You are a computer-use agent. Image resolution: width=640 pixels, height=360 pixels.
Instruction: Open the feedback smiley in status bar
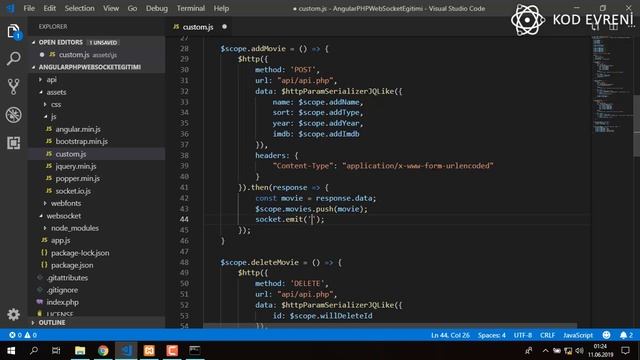tap(607, 335)
